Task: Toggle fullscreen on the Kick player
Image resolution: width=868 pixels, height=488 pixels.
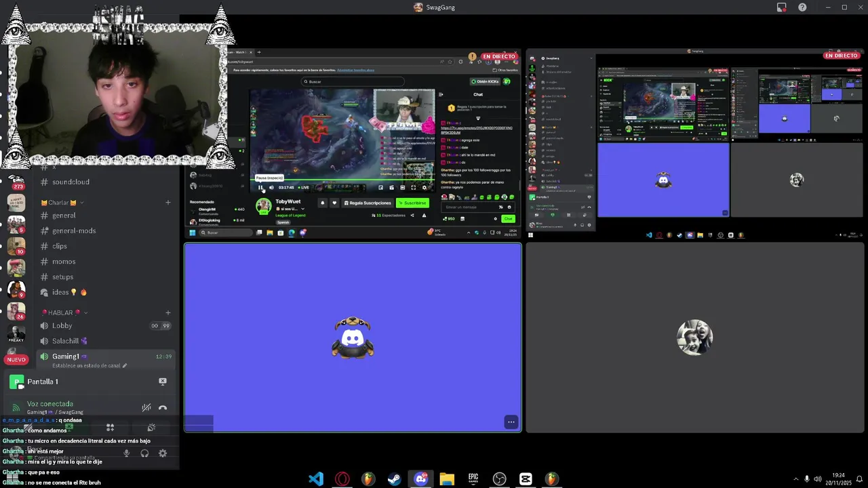Action: tap(414, 187)
